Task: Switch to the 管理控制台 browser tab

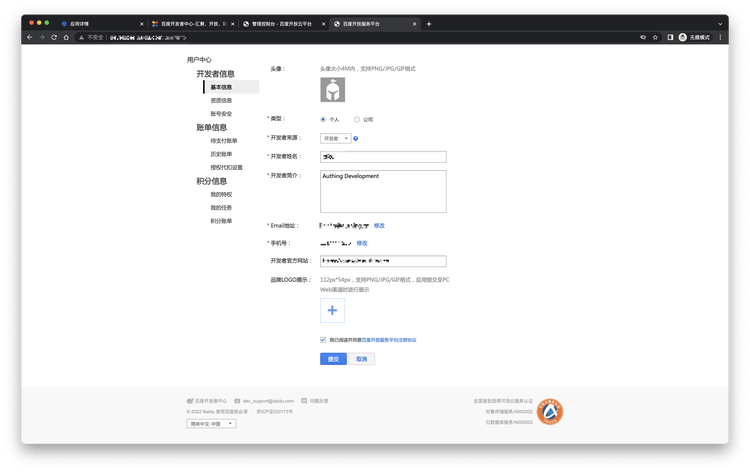Action: pyautogui.click(x=281, y=23)
